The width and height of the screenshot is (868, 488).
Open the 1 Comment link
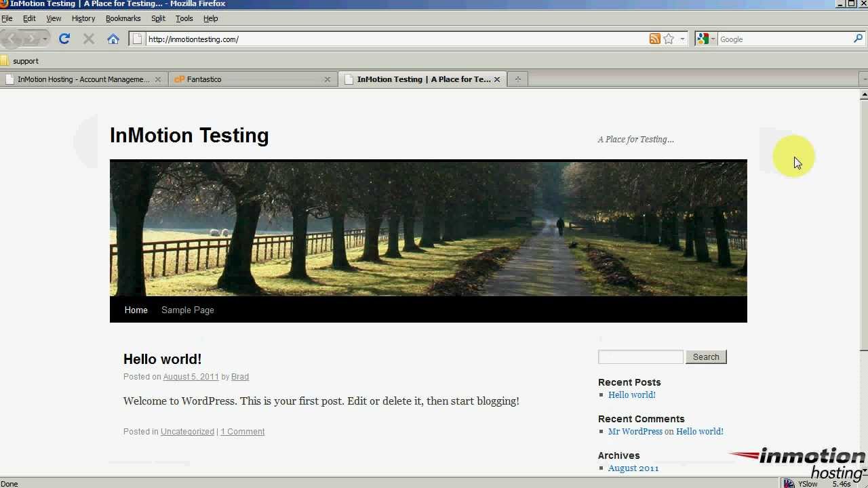pyautogui.click(x=242, y=432)
